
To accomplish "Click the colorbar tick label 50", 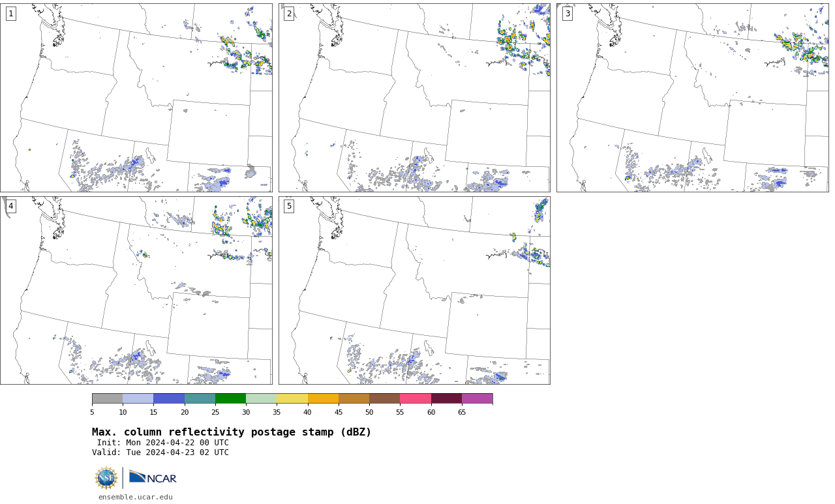I will (369, 412).
